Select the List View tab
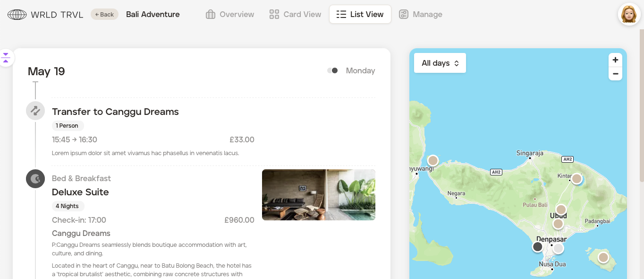Image resolution: width=644 pixels, height=279 pixels. click(360, 14)
